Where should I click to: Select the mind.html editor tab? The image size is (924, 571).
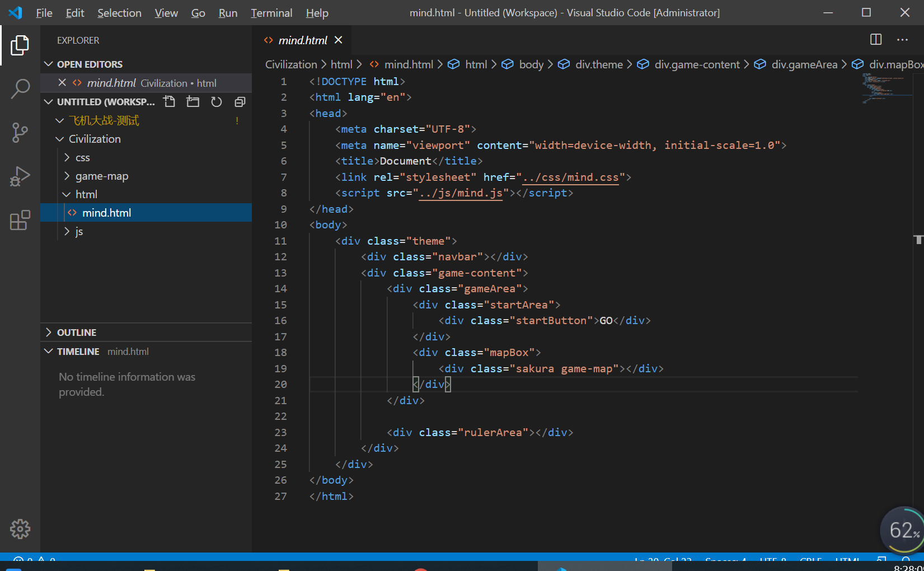(x=303, y=40)
